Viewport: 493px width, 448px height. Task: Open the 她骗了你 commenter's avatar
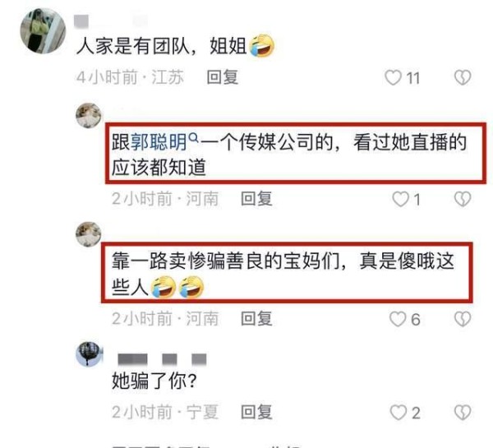(x=90, y=353)
